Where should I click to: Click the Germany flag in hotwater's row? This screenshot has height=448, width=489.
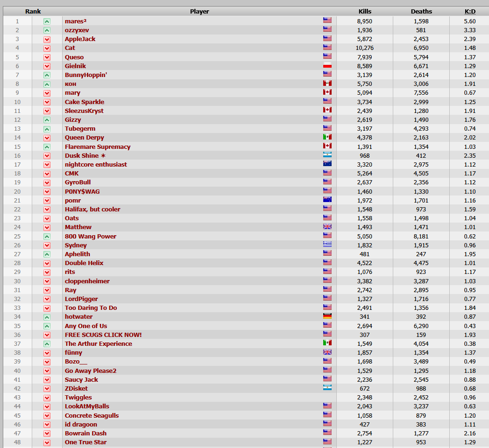[327, 316]
